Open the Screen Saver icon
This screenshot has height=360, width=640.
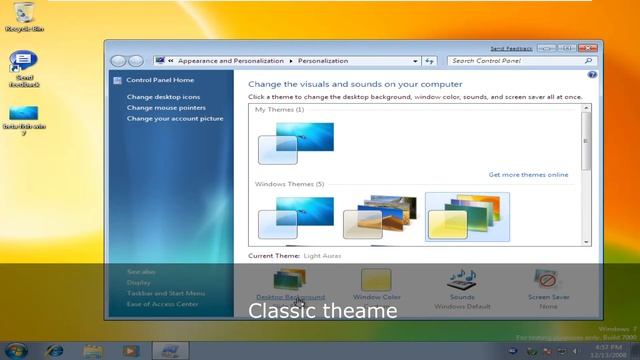pyautogui.click(x=547, y=279)
